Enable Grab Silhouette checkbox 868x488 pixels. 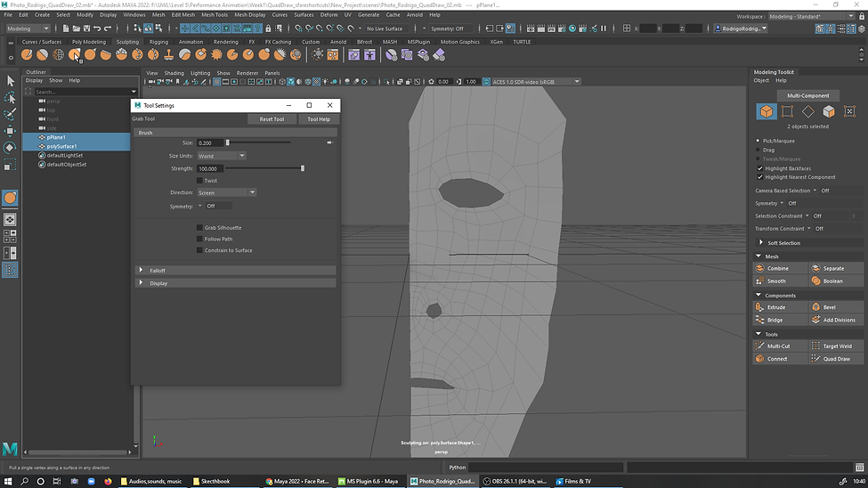199,228
